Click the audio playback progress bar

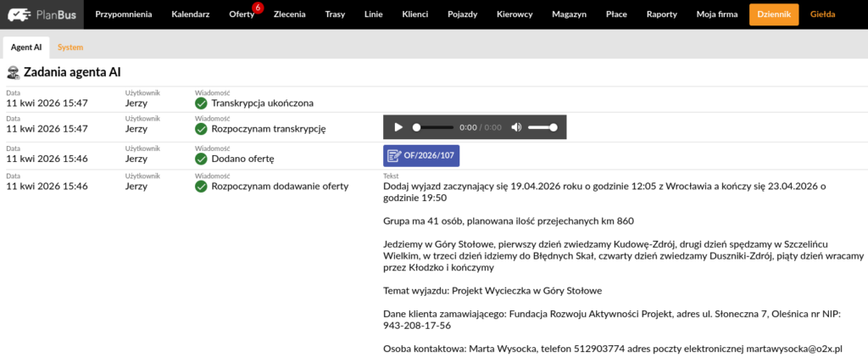click(x=433, y=127)
